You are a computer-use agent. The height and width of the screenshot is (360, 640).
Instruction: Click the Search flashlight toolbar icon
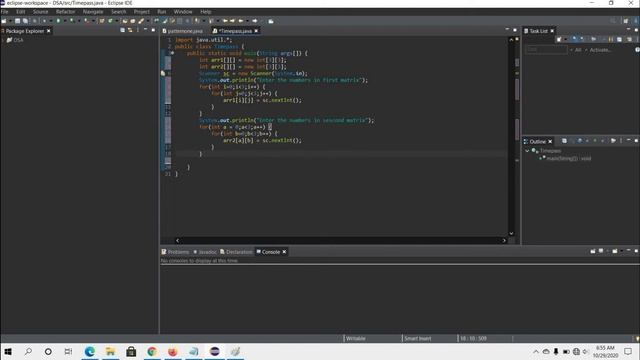click(x=140, y=21)
